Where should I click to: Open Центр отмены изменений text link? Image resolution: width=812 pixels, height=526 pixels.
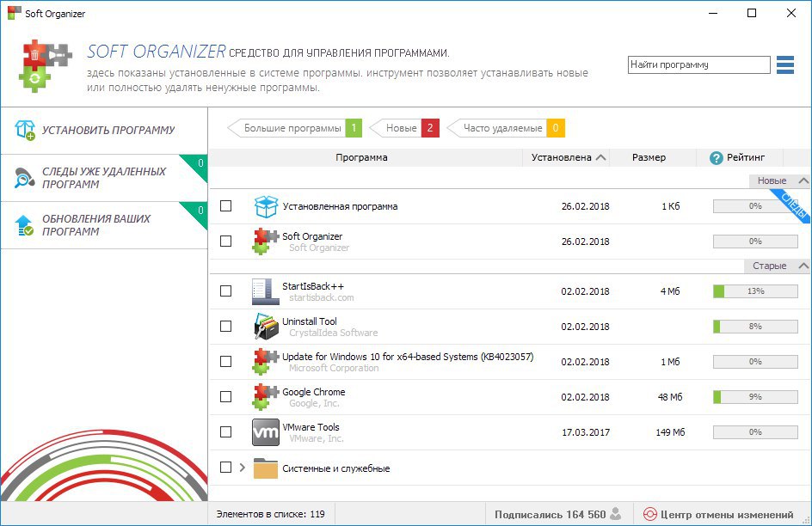pos(727,515)
